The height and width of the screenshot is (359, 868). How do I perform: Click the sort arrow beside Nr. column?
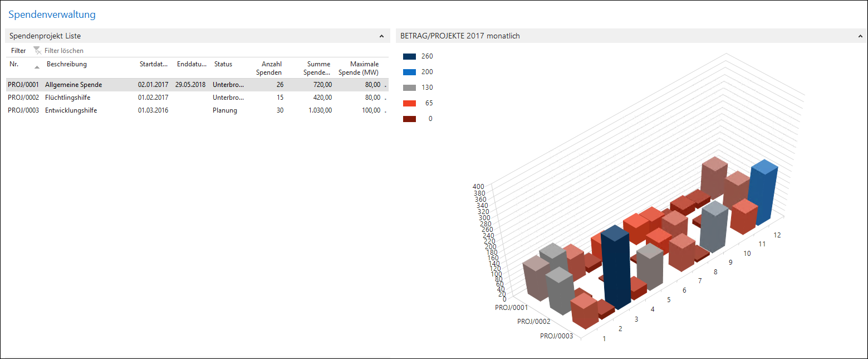pyautogui.click(x=37, y=67)
